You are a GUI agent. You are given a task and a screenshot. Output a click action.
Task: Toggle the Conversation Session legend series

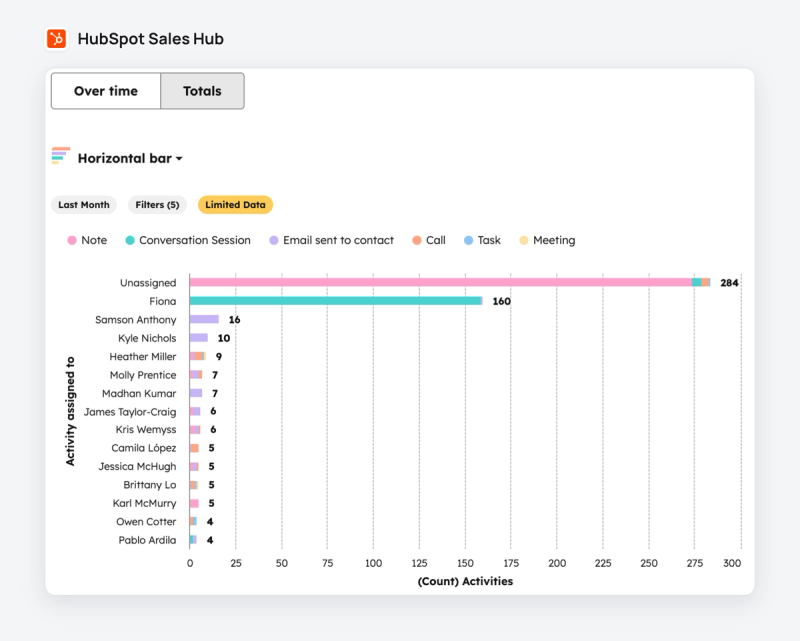188,240
